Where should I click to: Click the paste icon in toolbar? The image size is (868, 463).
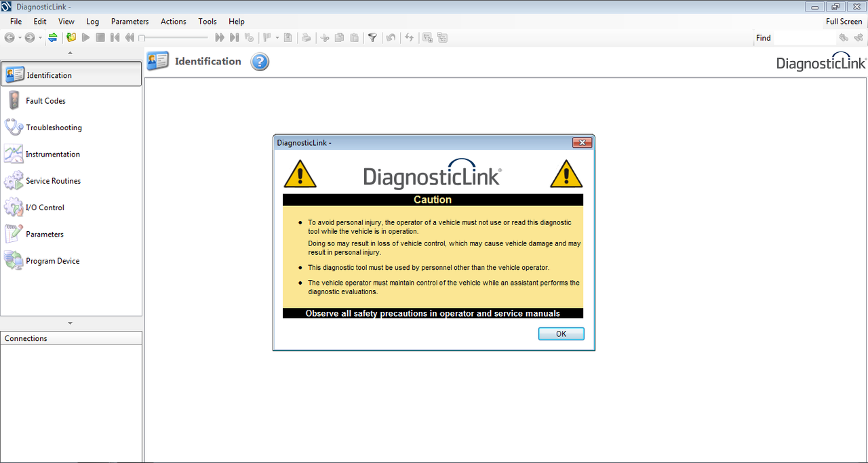coord(355,38)
